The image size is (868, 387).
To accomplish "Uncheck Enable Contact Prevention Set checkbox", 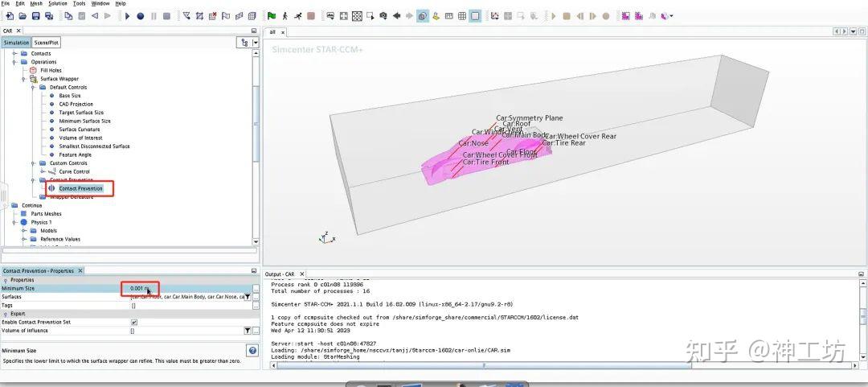I will click(134, 322).
